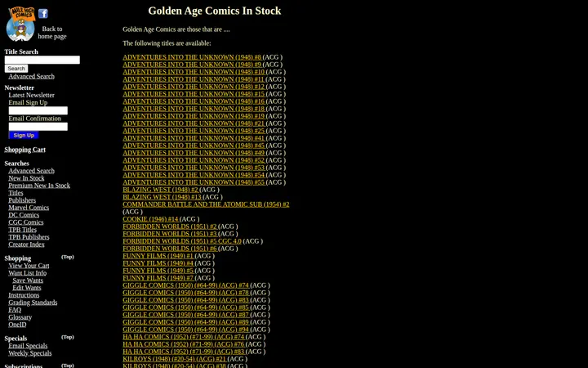Open Forbidden Worlds #5 CGC 4.0
The width and height of the screenshot is (588, 368).
(x=182, y=241)
